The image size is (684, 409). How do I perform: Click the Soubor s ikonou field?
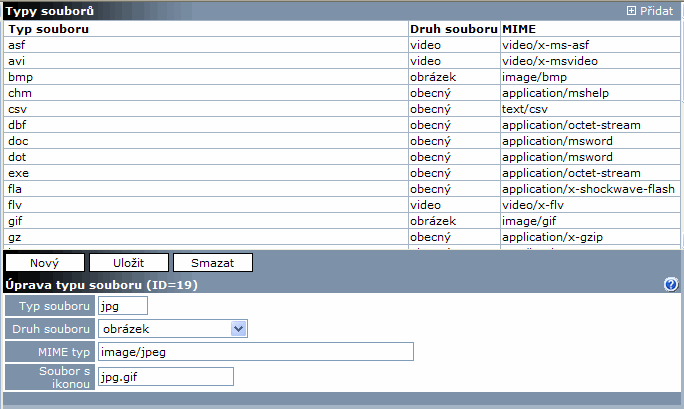(x=165, y=376)
